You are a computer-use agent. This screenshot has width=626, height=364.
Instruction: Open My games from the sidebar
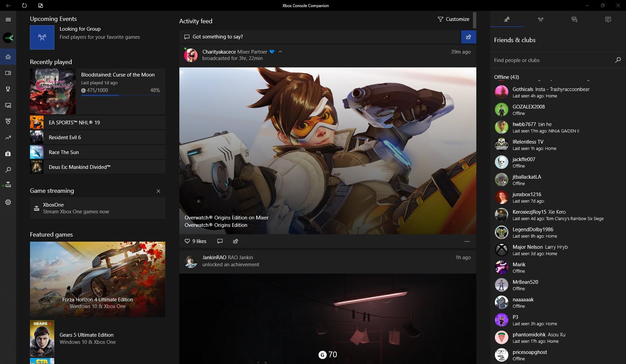click(8, 73)
